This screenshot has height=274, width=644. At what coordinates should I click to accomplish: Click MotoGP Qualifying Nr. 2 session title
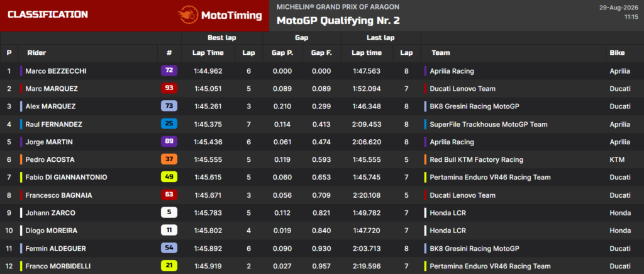[x=338, y=21]
